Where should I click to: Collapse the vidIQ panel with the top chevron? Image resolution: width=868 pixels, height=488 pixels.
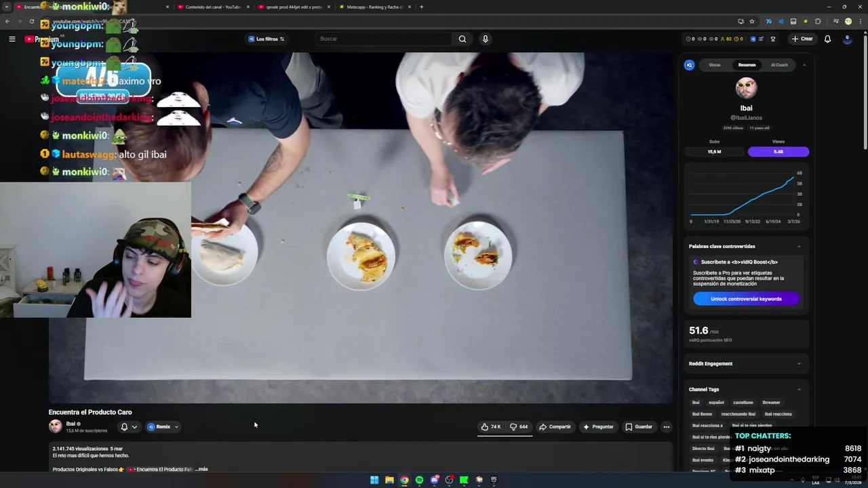point(804,65)
